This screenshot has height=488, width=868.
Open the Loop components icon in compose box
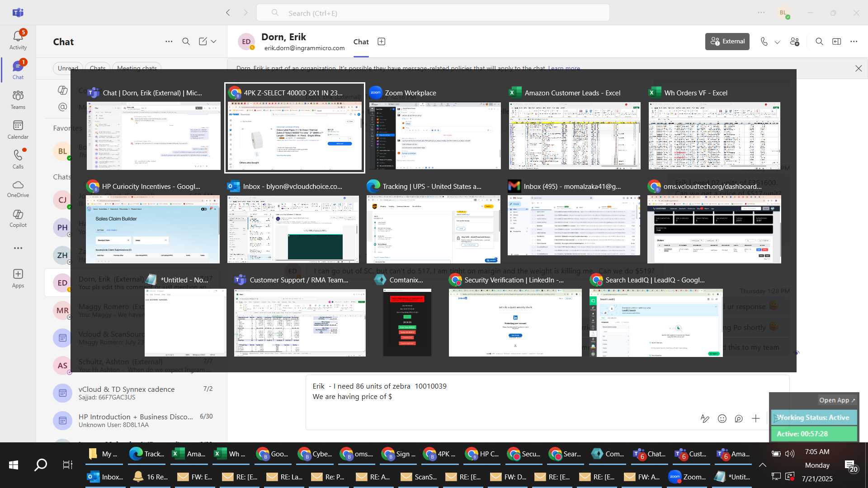pyautogui.click(x=739, y=418)
